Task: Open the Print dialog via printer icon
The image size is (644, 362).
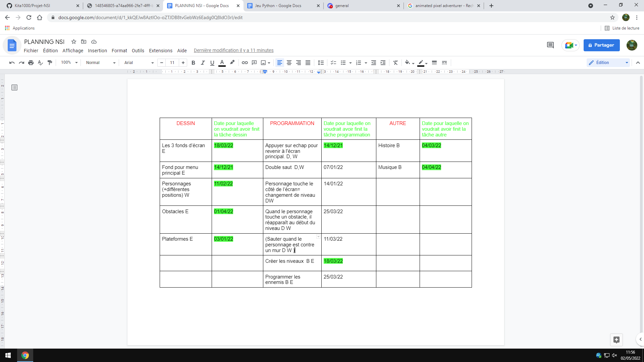Action: 31,63
